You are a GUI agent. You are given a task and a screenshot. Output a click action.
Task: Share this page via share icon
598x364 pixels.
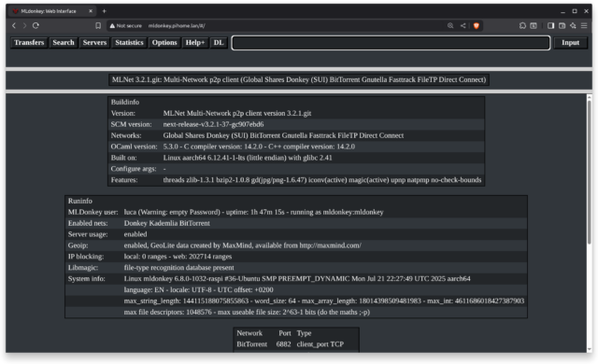(463, 25)
